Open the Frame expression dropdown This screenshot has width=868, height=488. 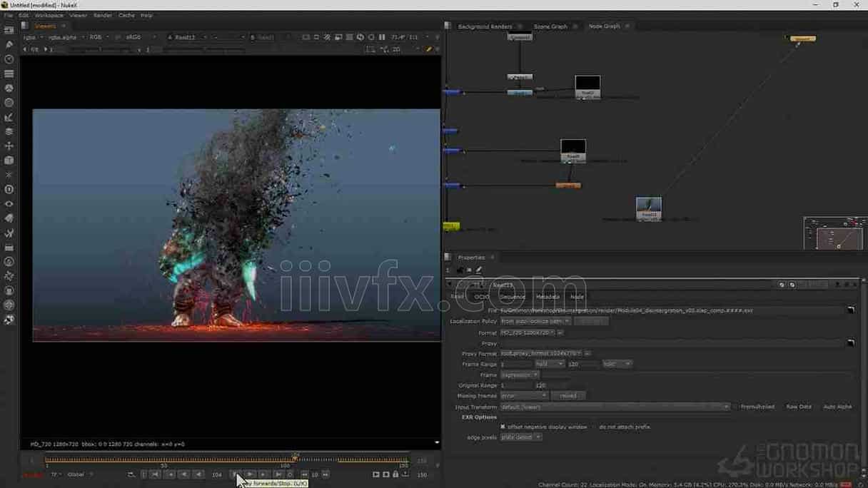520,375
